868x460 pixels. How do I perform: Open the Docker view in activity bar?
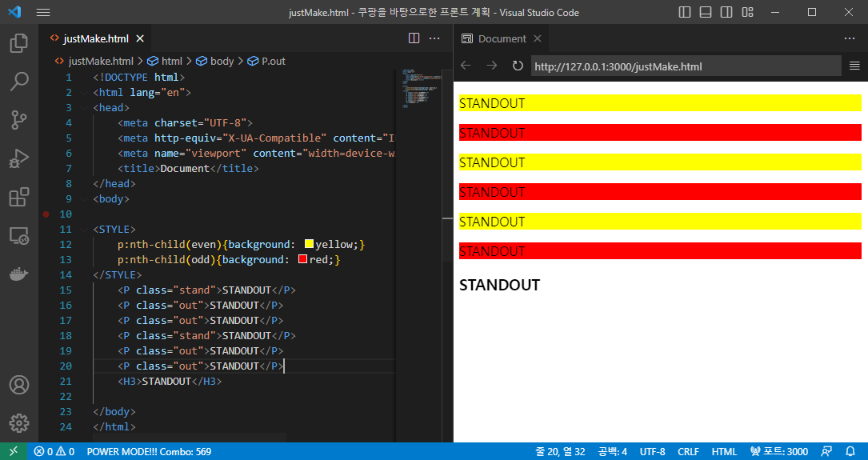pyautogui.click(x=19, y=274)
